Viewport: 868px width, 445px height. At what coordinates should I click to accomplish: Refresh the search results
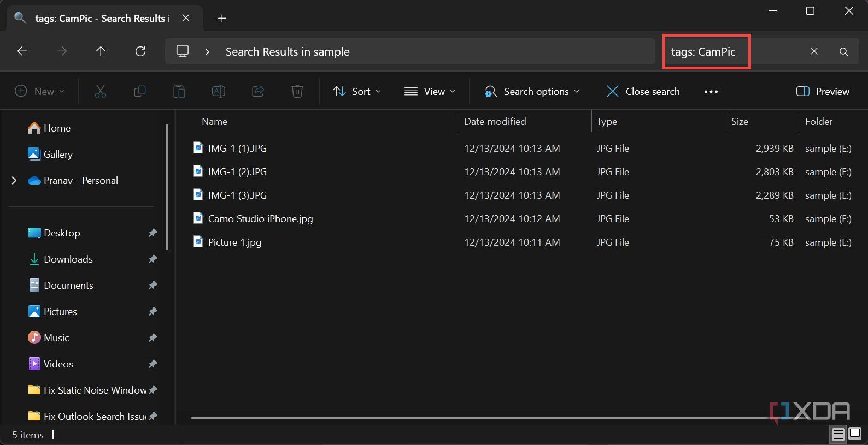click(x=140, y=51)
